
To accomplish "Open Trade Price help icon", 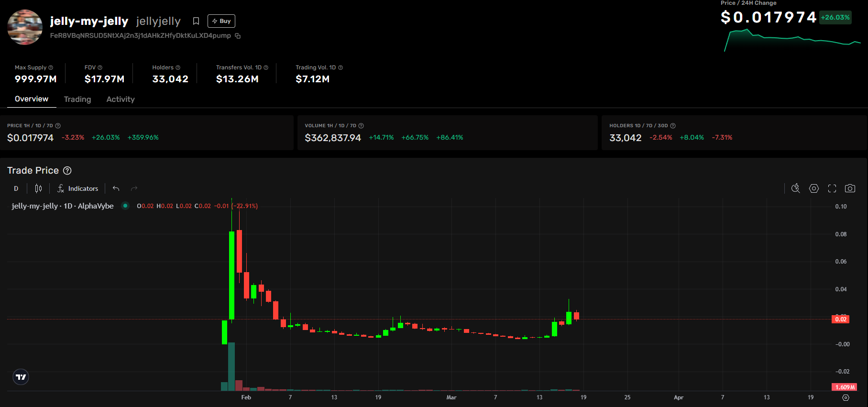I will tap(67, 171).
